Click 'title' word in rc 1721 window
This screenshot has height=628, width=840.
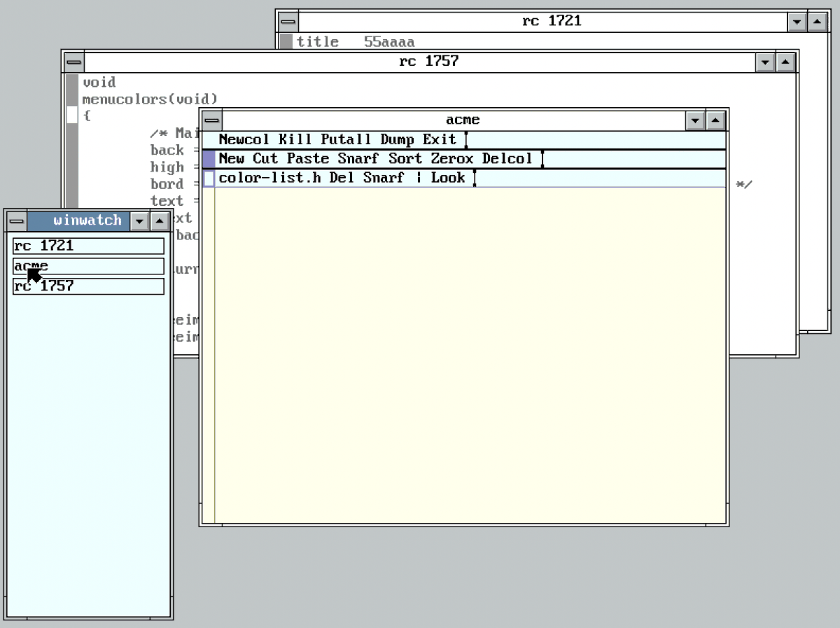point(317,42)
